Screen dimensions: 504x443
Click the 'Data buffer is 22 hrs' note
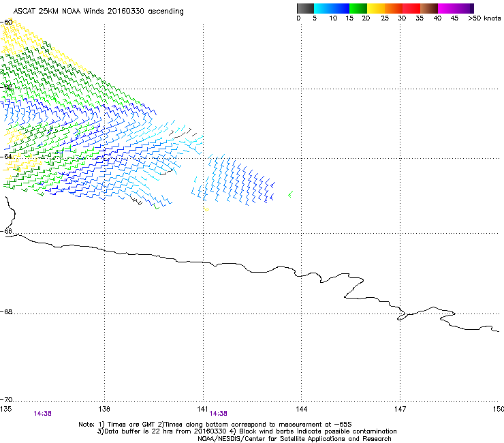247,431
